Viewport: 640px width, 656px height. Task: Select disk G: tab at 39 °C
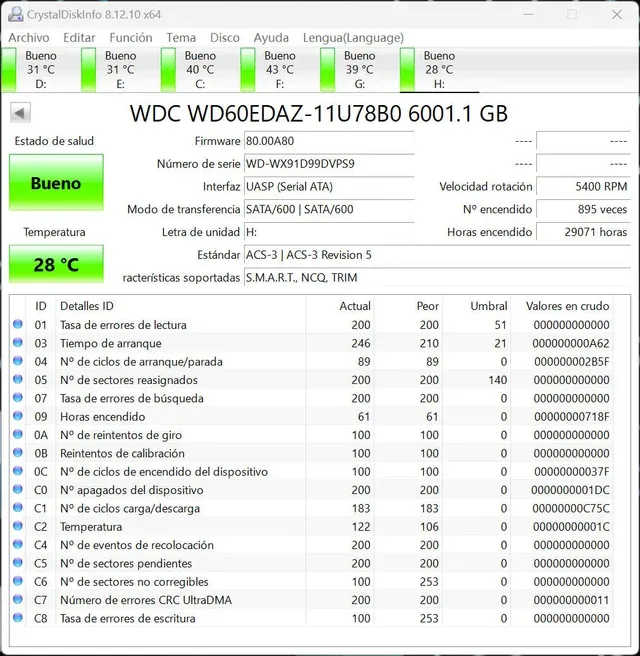(x=359, y=69)
